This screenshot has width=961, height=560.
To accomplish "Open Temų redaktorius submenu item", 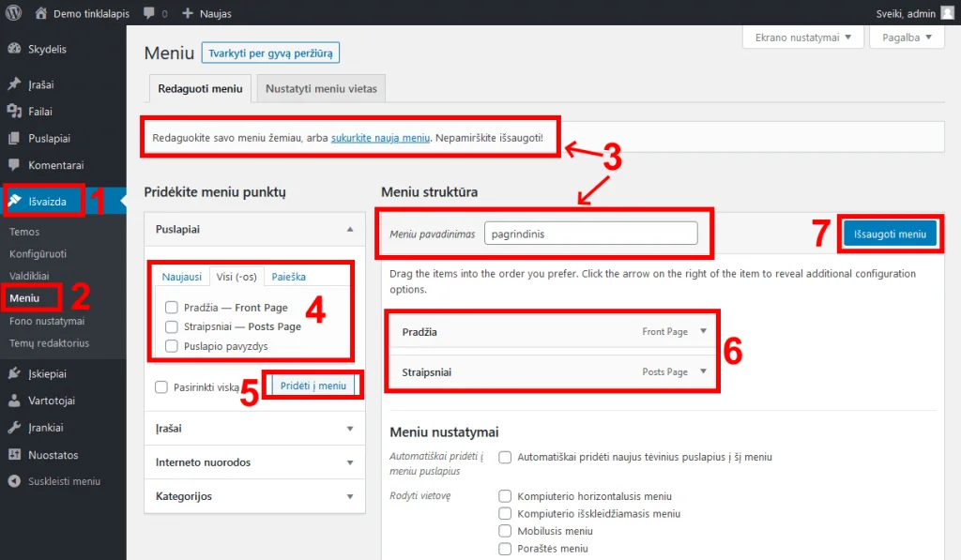I will coord(50,343).
